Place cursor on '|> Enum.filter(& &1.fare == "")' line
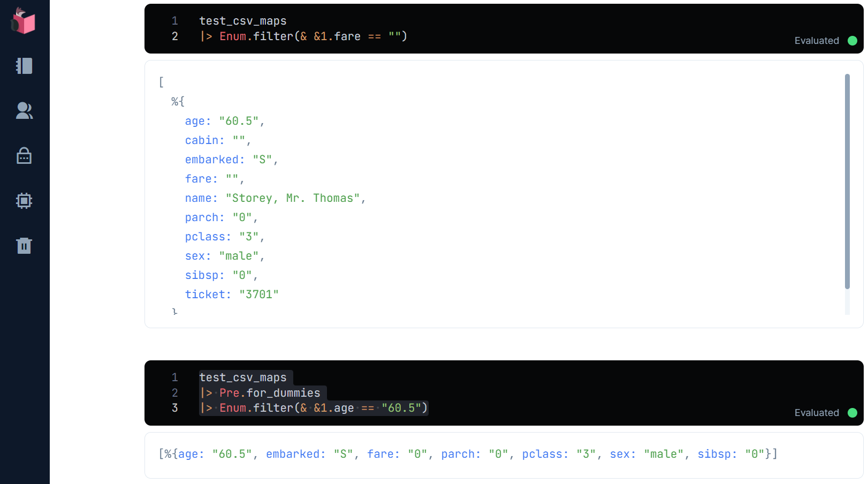Screen dimensions: 868x484 pyautogui.click(x=303, y=36)
